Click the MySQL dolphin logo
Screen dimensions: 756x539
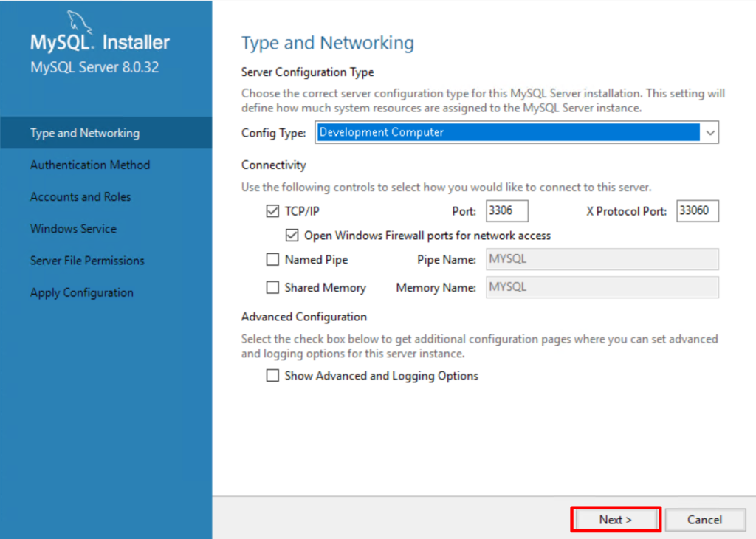tap(79, 21)
